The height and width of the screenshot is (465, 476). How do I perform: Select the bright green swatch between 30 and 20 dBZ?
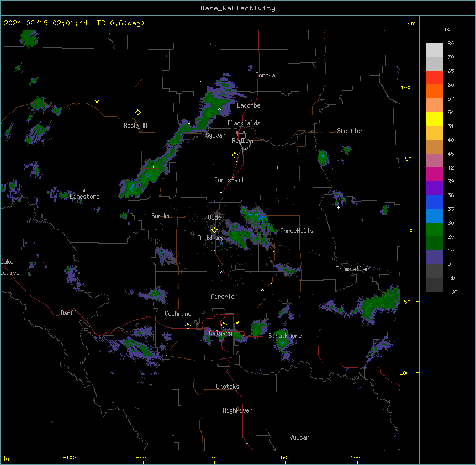(434, 230)
